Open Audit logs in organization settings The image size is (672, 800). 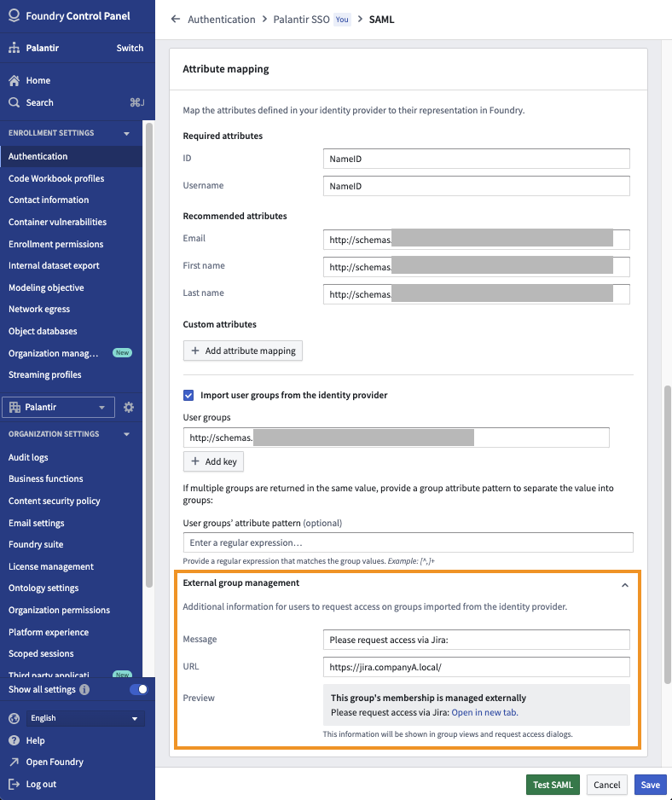coord(28,458)
